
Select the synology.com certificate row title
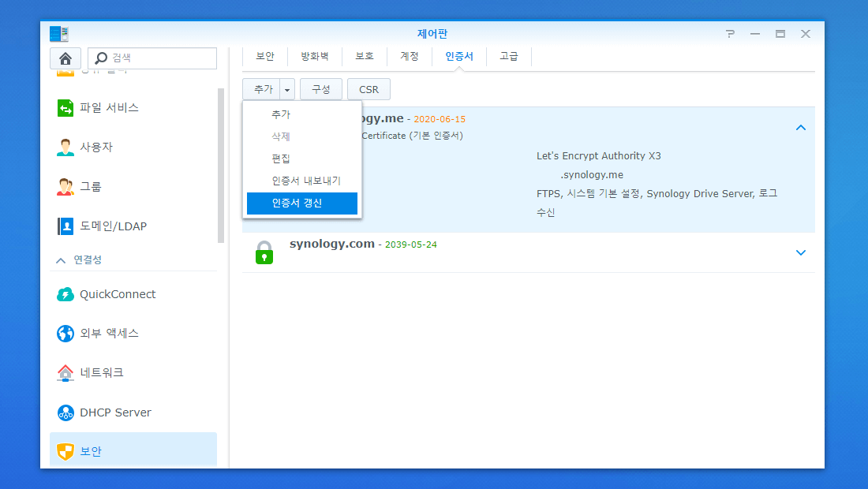click(x=331, y=244)
